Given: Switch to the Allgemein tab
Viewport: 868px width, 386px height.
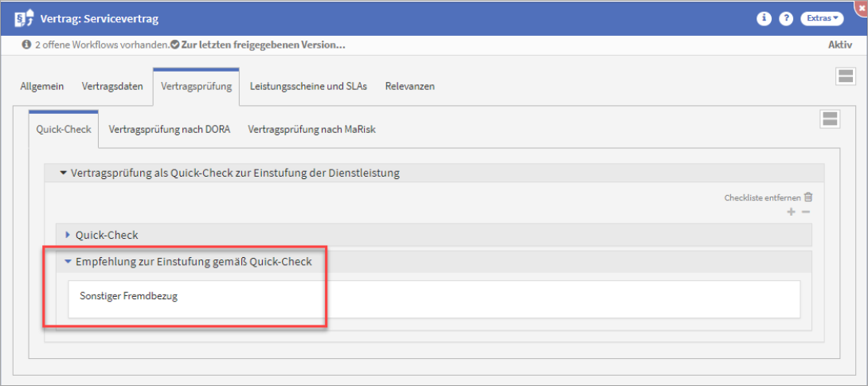Looking at the screenshot, I should 42,86.
